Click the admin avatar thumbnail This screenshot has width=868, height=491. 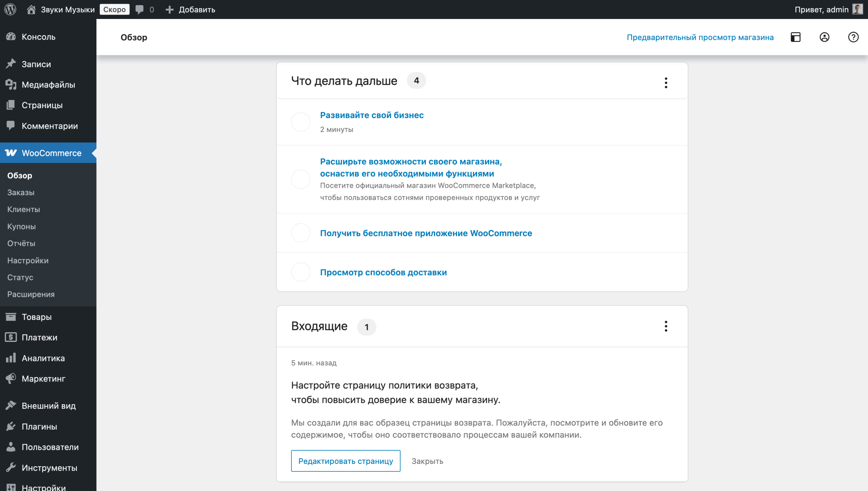coord(858,9)
